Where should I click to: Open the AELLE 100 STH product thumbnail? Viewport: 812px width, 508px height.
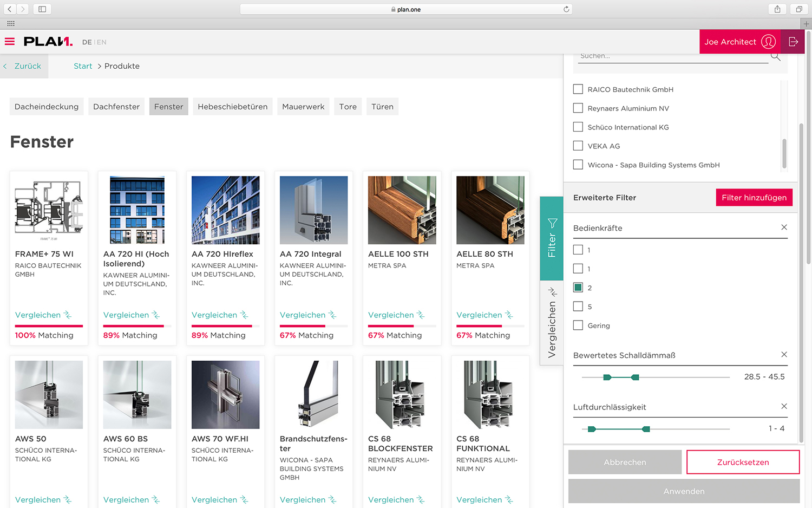click(402, 210)
